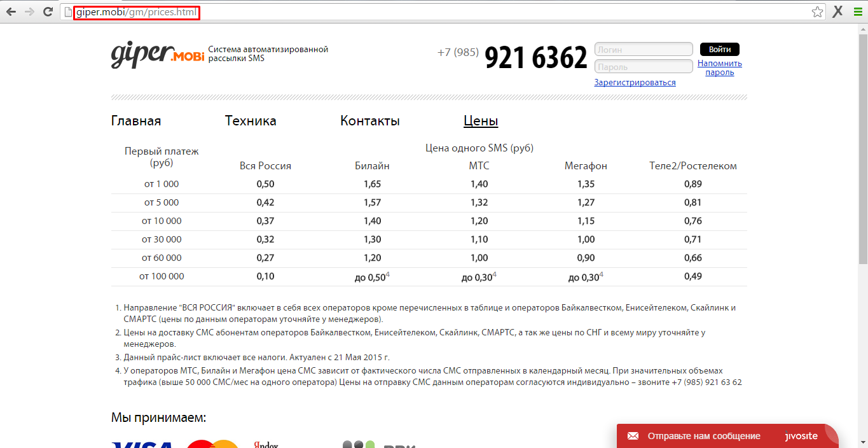Click the Теле2/Ростелеком column header
The width and height of the screenshot is (868, 448).
pyautogui.click(x=693, y=166)
